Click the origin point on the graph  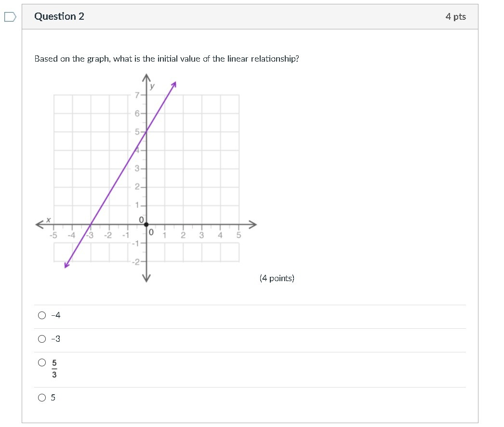146,224
